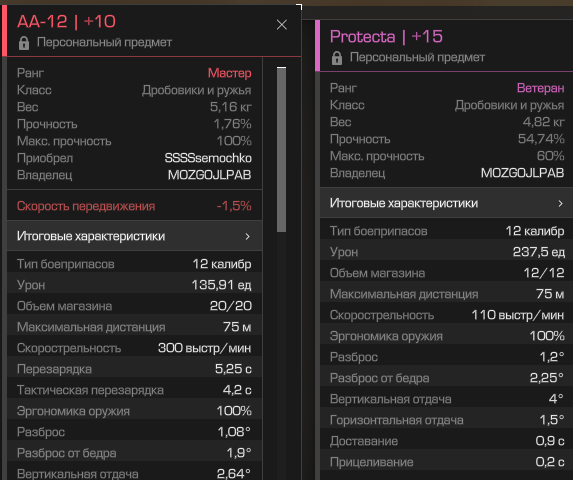This screenshot has width=573, height=480.
Task: Click AA-12 Макс. прочность 100% value
Action: point(234,141)
